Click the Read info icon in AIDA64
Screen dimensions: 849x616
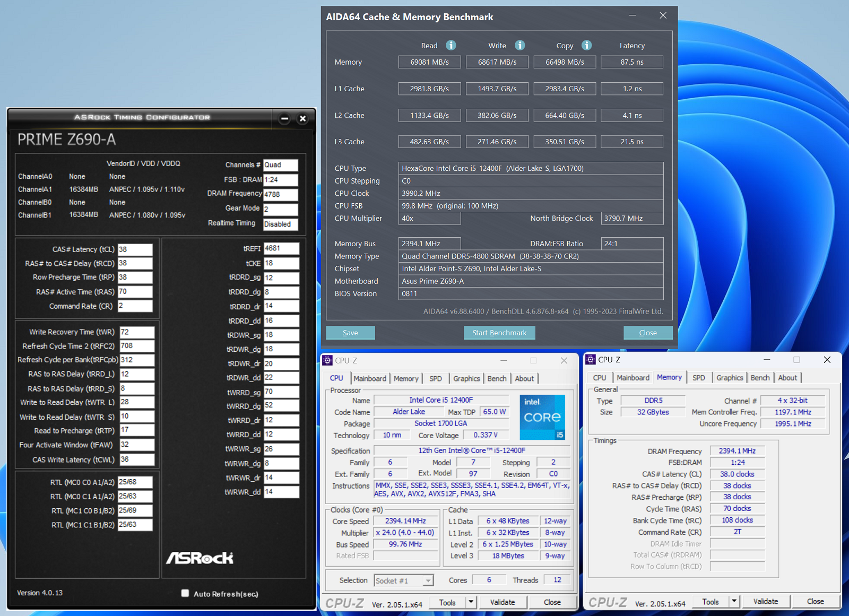pyautogui.click(x=451, y=45)
